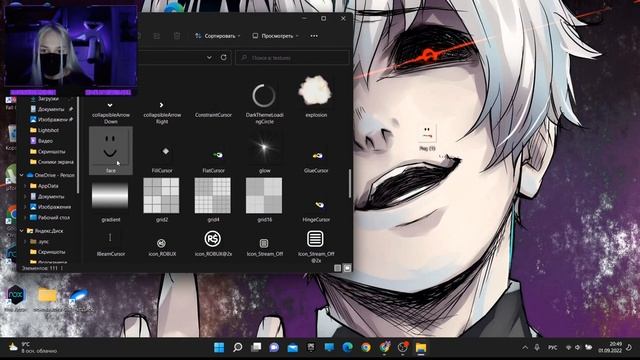
Task: Open pinned Изображения in Quick access
Action: click(52, 120)
